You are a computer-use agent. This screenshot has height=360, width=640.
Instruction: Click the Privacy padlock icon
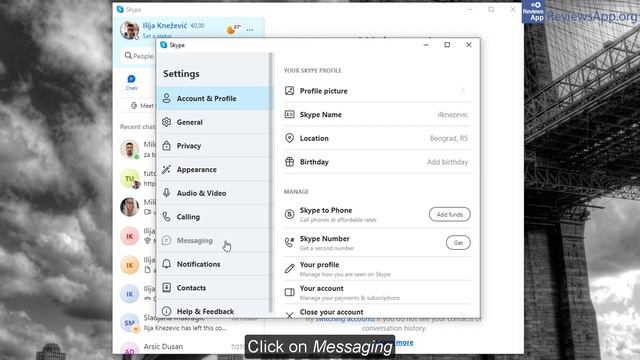(x=167, y=146)
